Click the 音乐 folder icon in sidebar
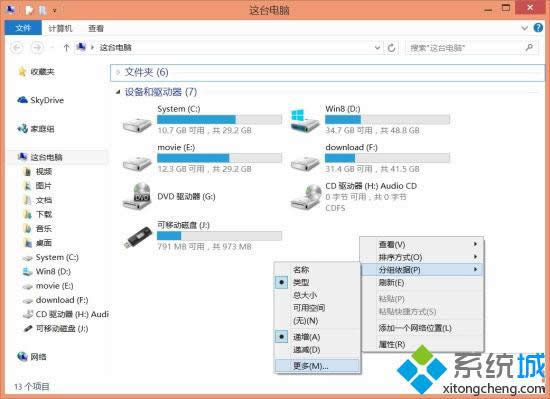This screenshot has height=399, width=550. (27, 229)
